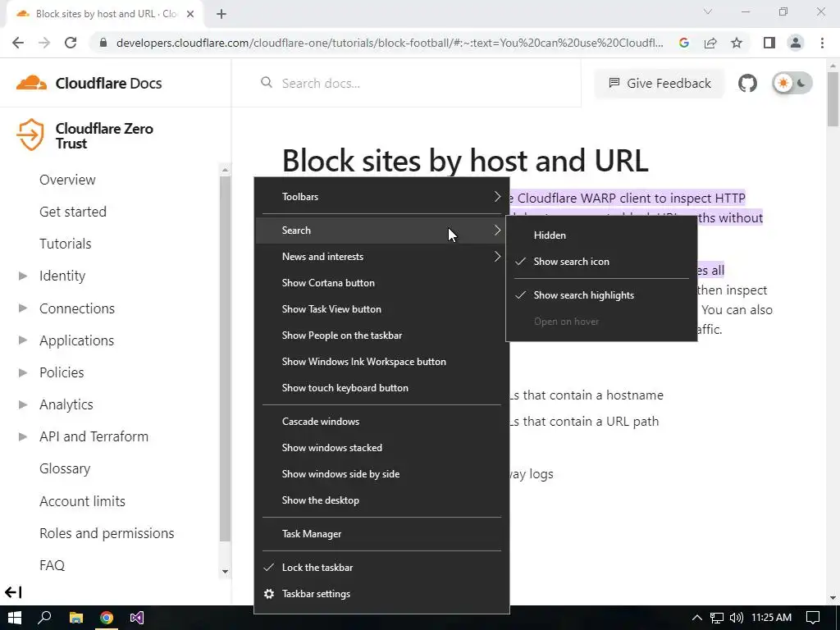Choose Show windows side by side
The height and width of the screenshot is (630, 840).
click(x=381, y=474)
